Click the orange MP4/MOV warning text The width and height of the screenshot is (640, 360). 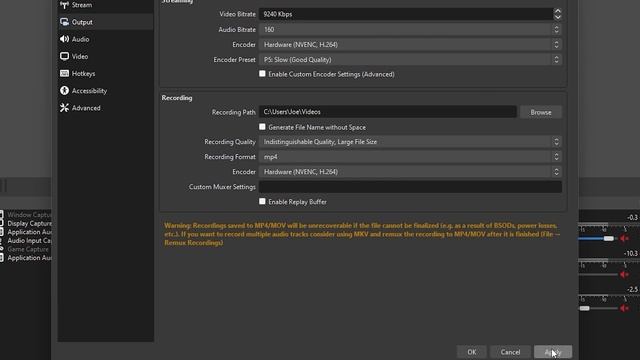362,234
